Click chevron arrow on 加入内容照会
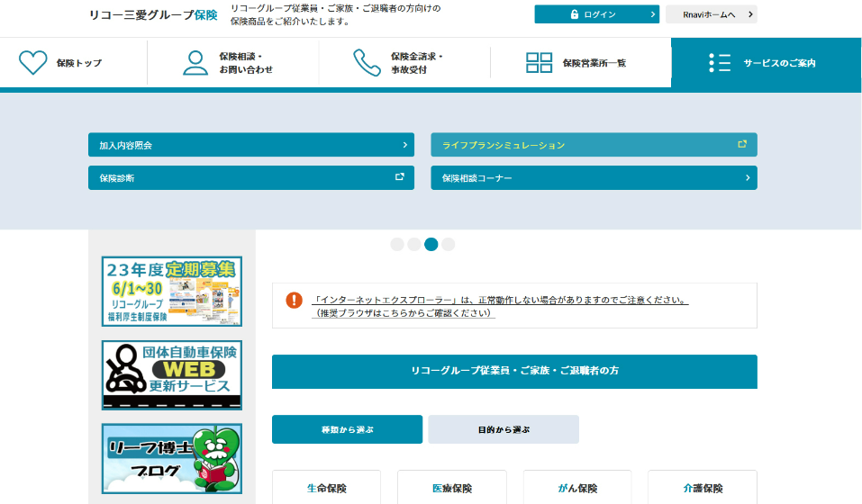This screenshot has height=504, width=862. point(405,145)
